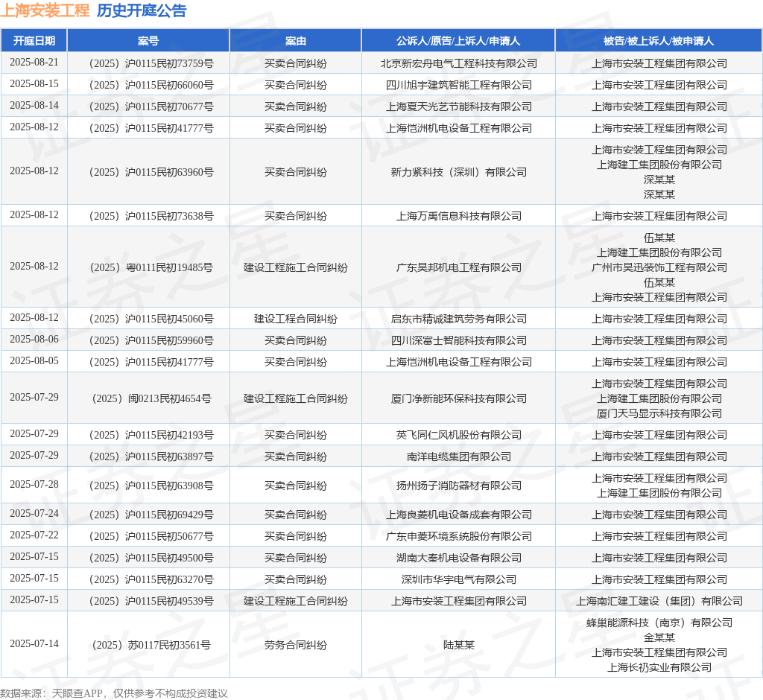This screenshot has width=763, height=700.
Task: Select the date 2025-07-14
Action: pos(34,643)
